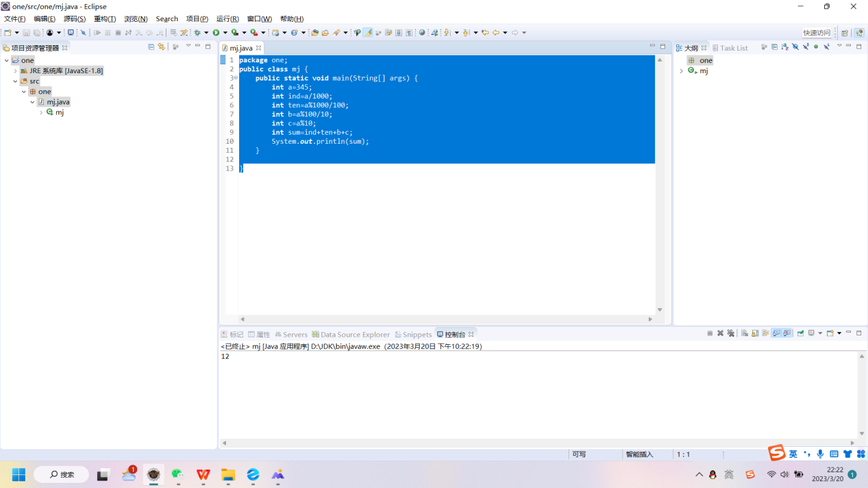Toggle Show Whitespace Characters pilcrow icon

408,32
